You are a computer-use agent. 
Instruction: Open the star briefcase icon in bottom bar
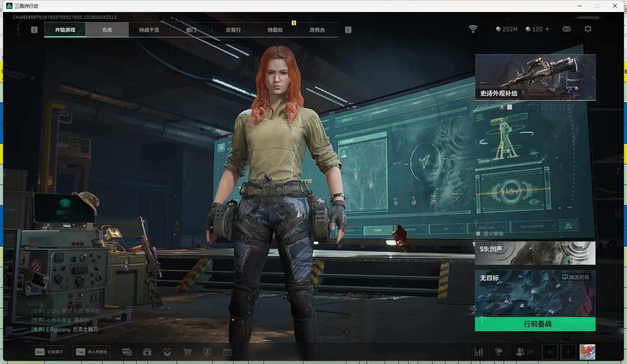pyautogui.click(x=147, y=352)
